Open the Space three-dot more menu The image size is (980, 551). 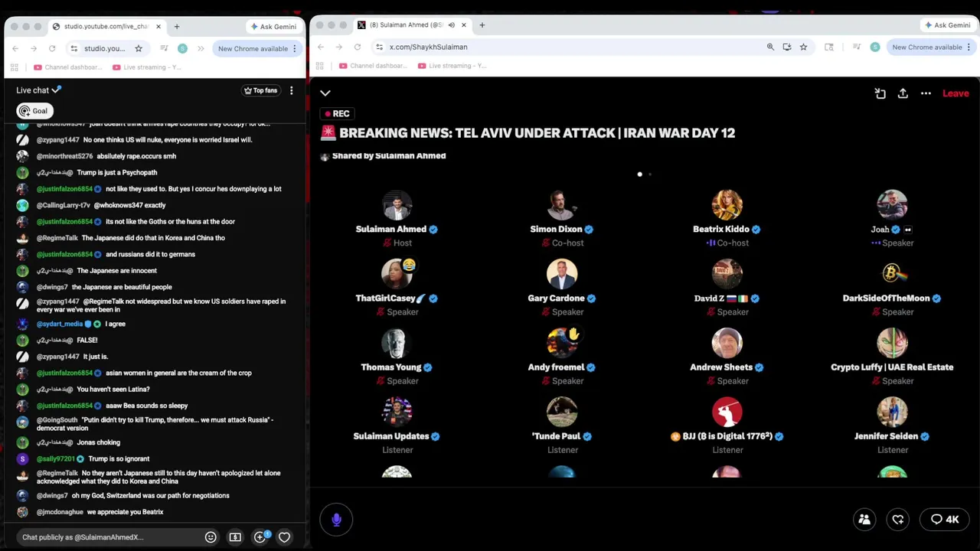coord(926,93)
